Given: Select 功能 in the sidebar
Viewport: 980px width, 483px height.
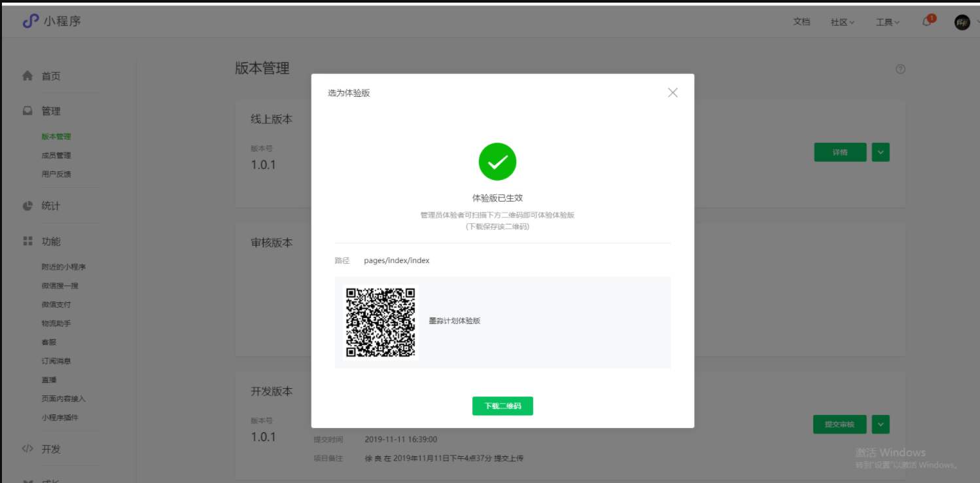Looking at the screenshot, I should (51, 241).
